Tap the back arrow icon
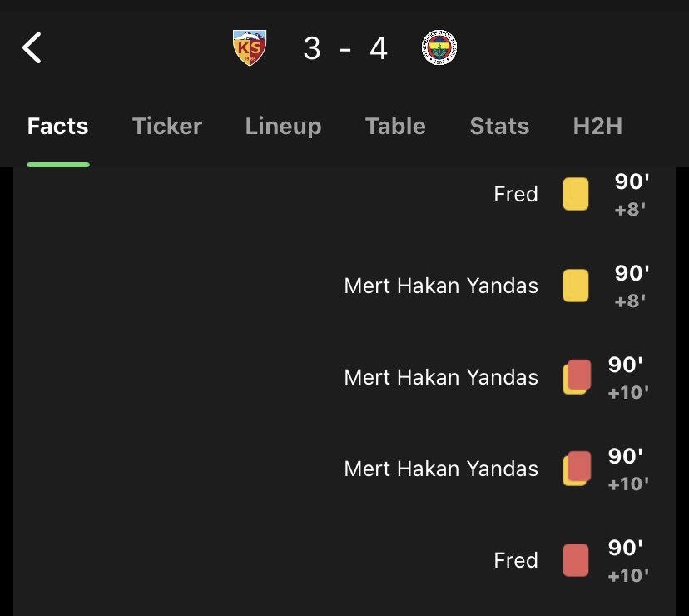The image size is (689, 616). point(32,48)
